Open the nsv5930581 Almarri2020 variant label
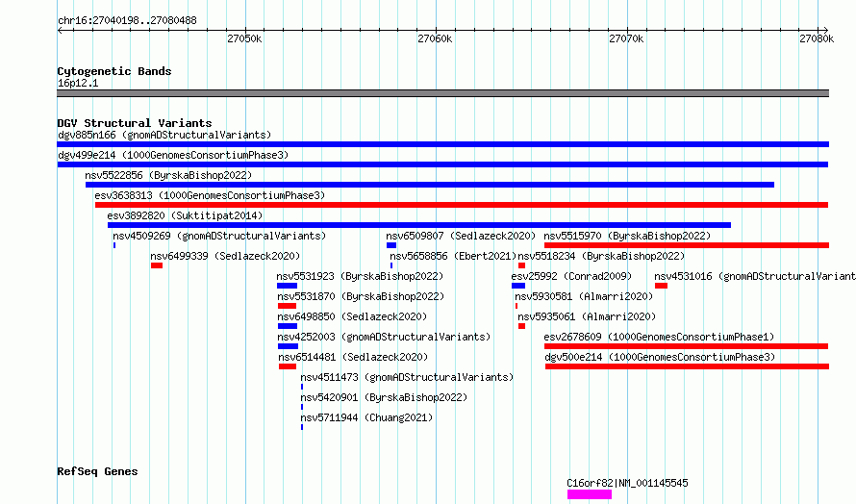The image size is (856, 504). click(584, 296)
